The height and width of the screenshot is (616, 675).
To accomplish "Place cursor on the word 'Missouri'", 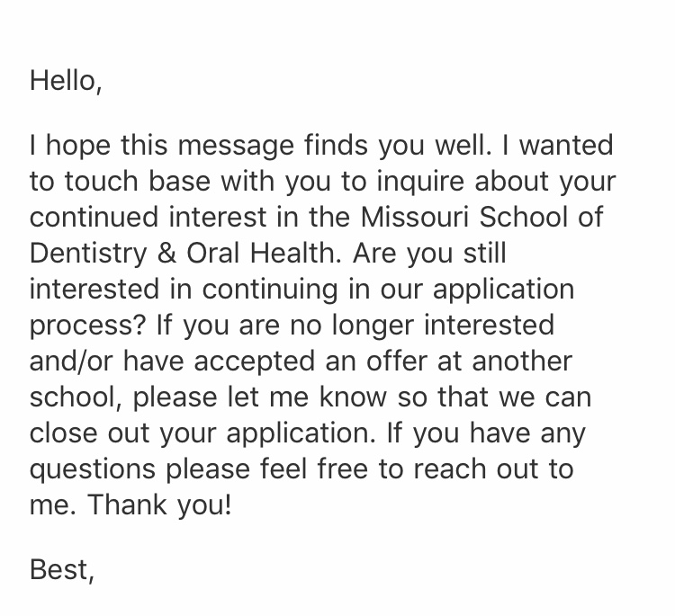I will click(415, 217).
